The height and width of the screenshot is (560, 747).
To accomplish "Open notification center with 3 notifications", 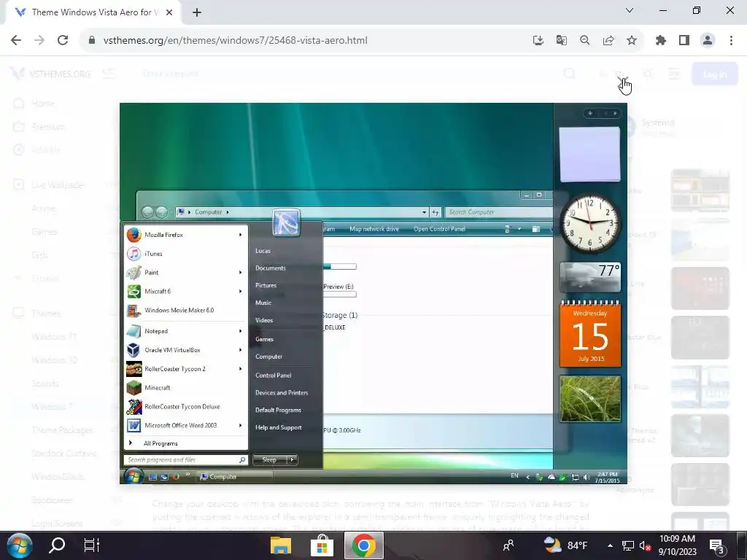I will point(716,545).
